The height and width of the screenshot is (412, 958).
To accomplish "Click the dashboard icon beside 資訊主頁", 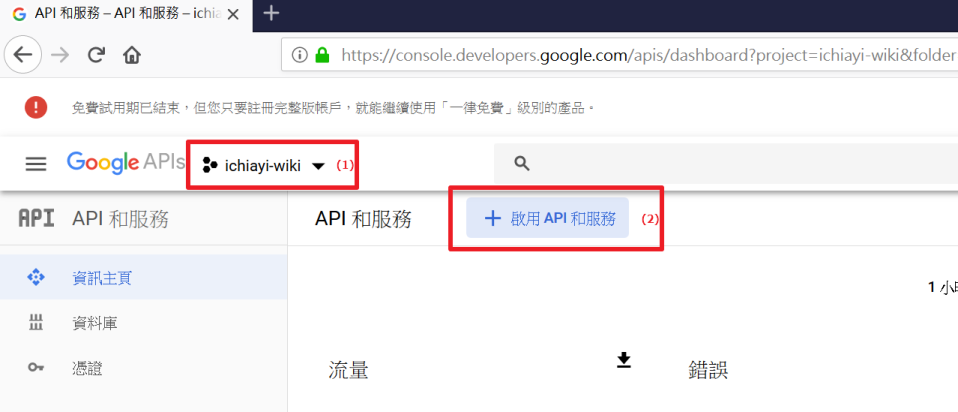I will click(x=36, y=278).
